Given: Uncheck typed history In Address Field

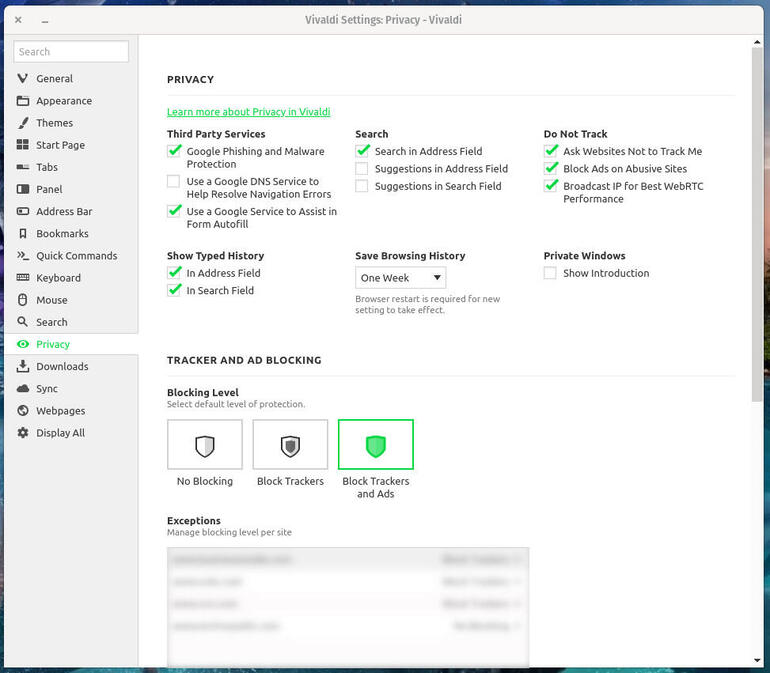Looking at the screenshot, I should [x=174, y=273].
